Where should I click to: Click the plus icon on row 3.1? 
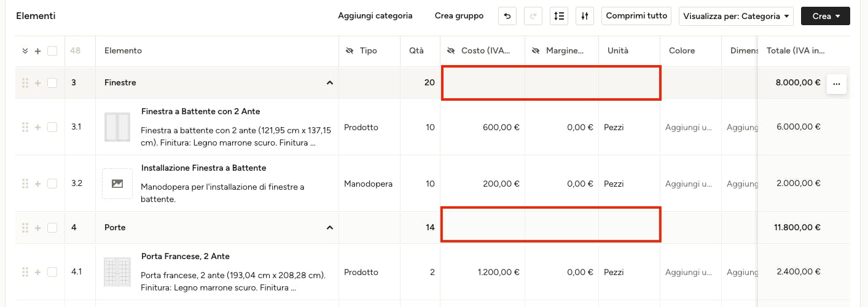tap(37, 127)
